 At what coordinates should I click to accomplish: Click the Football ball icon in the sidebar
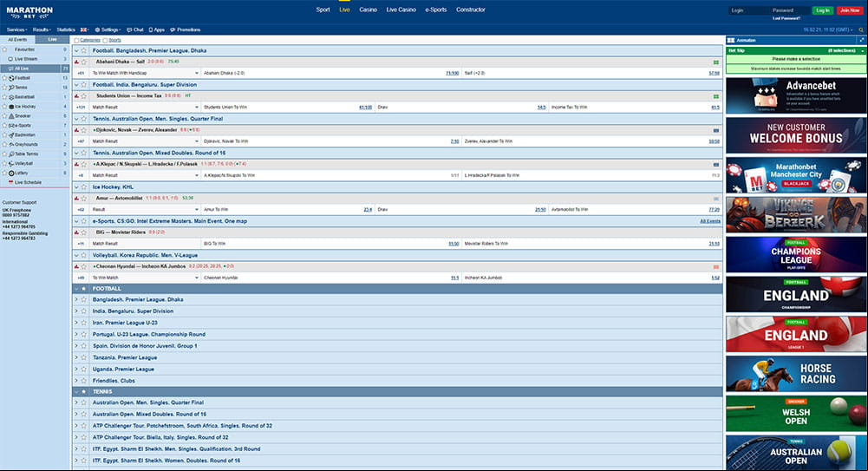pos(11,78)
